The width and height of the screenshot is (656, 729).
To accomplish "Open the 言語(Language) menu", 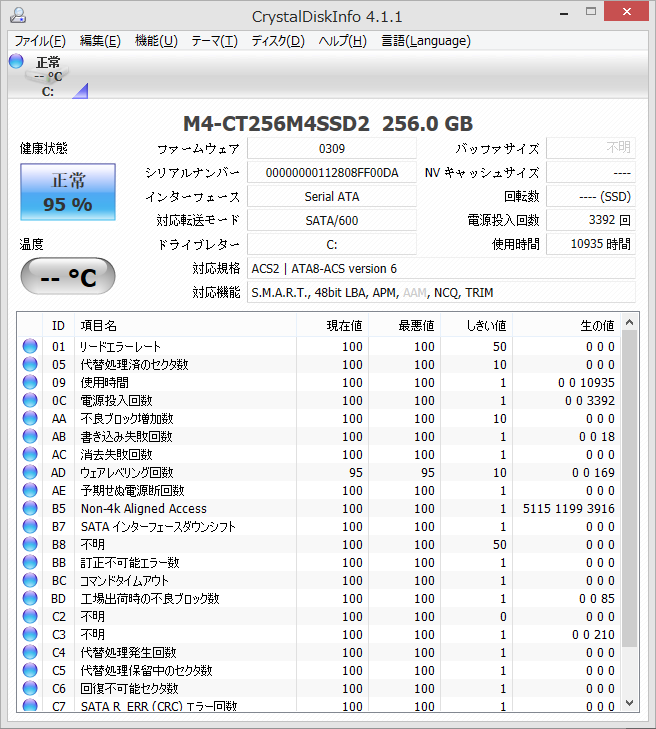I will pyautogui.click(x=426, y=41).
